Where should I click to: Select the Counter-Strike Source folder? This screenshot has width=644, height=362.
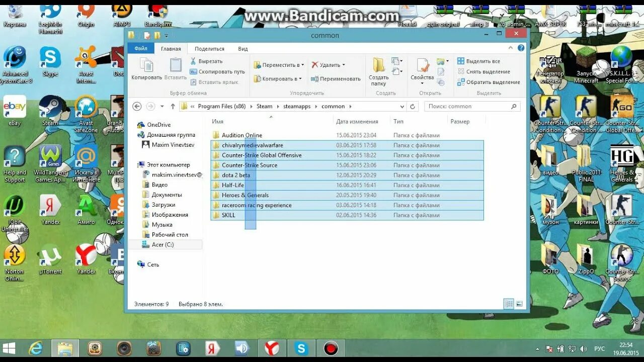point(347,165)
